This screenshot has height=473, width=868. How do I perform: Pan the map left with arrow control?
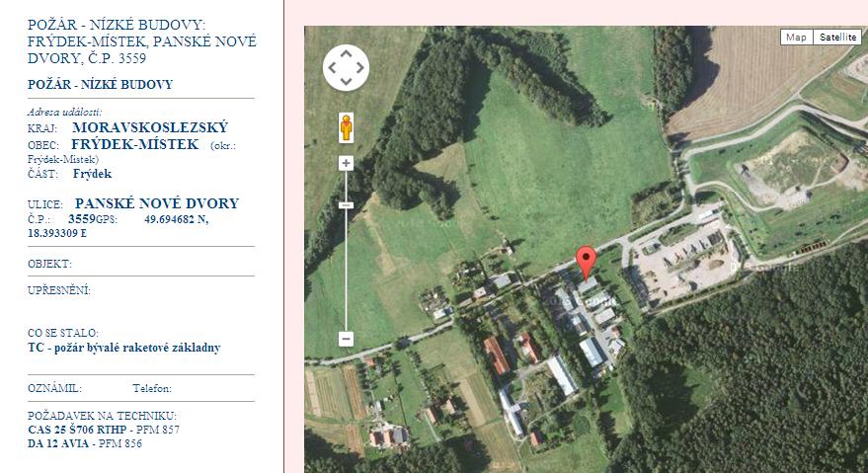(x=332, y=67)
